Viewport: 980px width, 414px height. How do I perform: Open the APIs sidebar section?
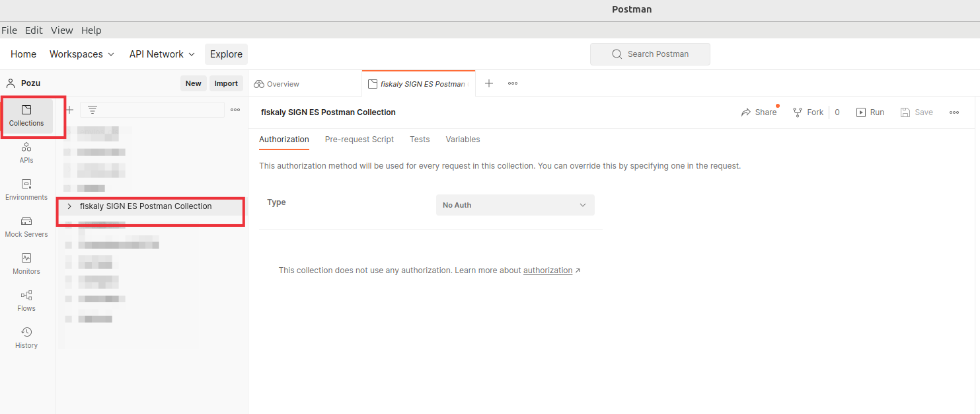26,153
